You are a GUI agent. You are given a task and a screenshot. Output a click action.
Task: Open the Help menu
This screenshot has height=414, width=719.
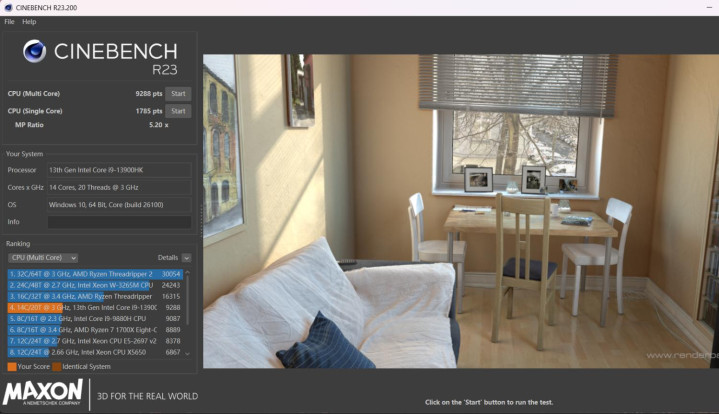(x=29, y=22)
